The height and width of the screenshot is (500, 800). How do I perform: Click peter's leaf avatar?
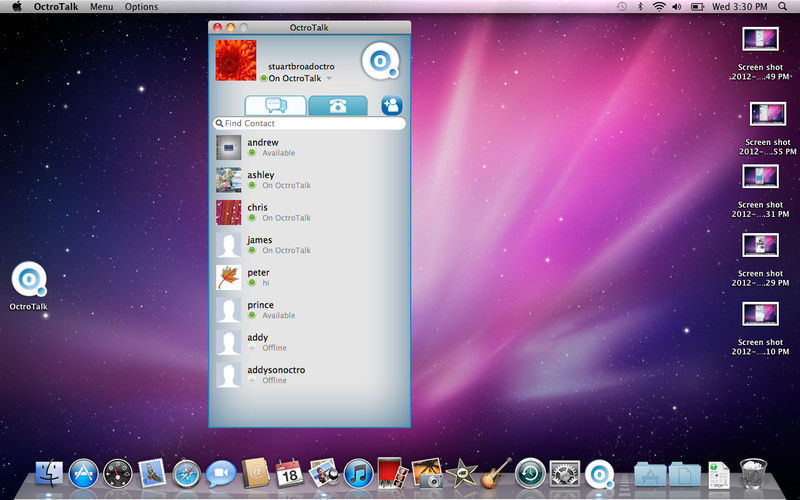228,277
